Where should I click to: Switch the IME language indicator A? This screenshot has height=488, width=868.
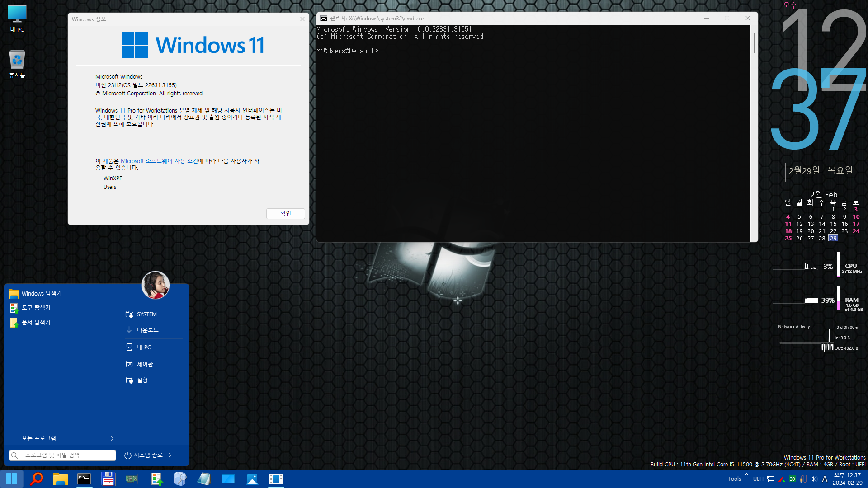tap(825, 479)
